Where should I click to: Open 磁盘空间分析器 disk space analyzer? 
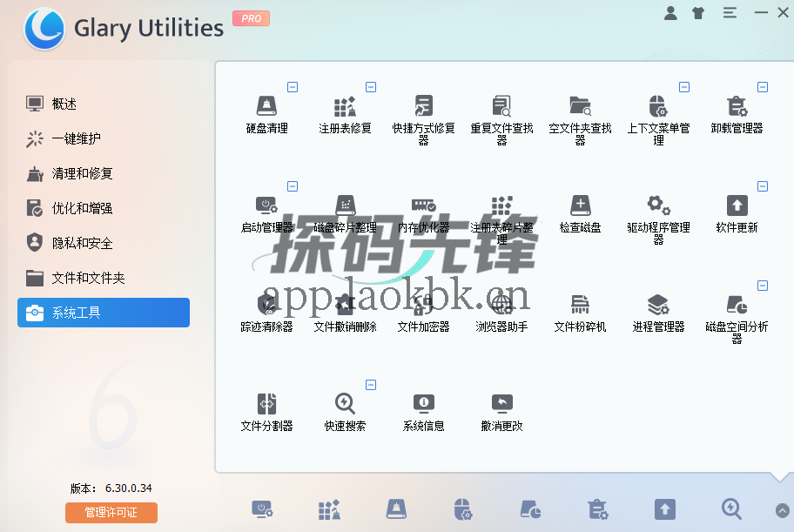(737, 319)
